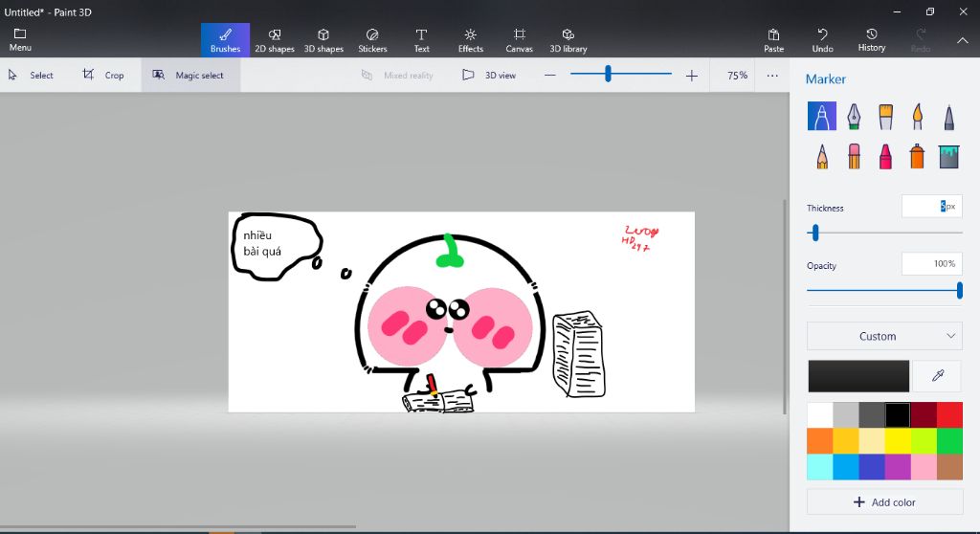Open the Effects tab
The height and width of the screenshot is (534, 980).
471,40
